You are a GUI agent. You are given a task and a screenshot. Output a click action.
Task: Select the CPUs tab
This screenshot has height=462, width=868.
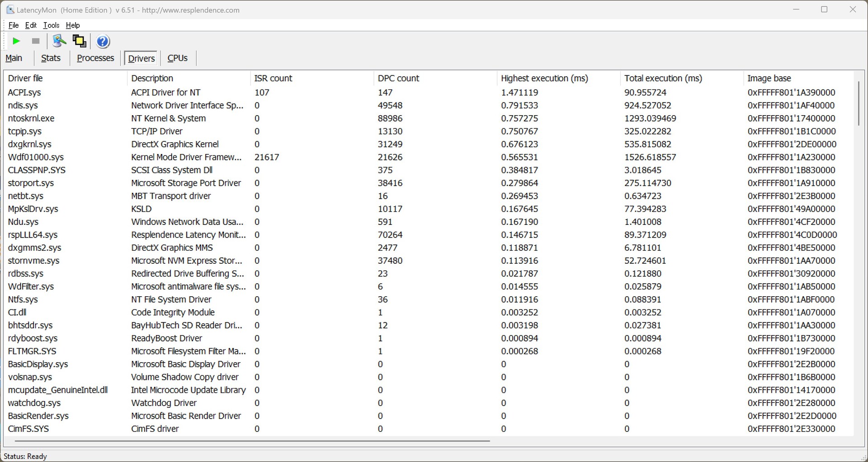pyautogui.click(x=177, y=58)
